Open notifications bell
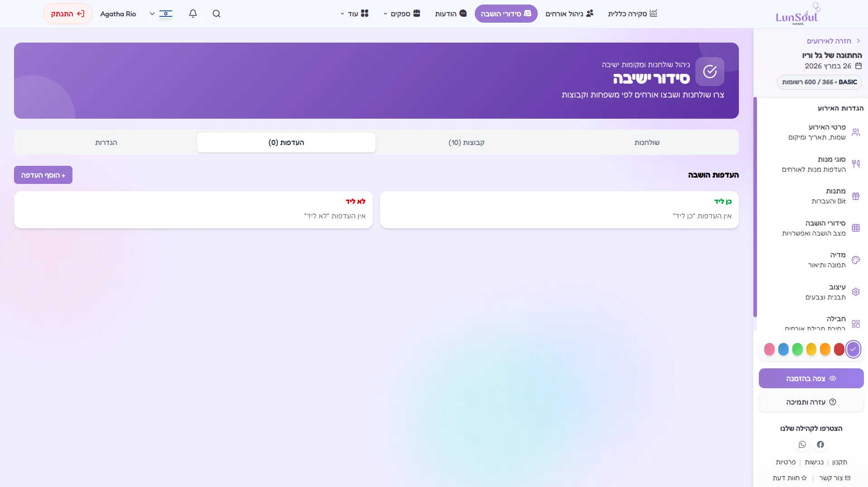 [193, 14]
